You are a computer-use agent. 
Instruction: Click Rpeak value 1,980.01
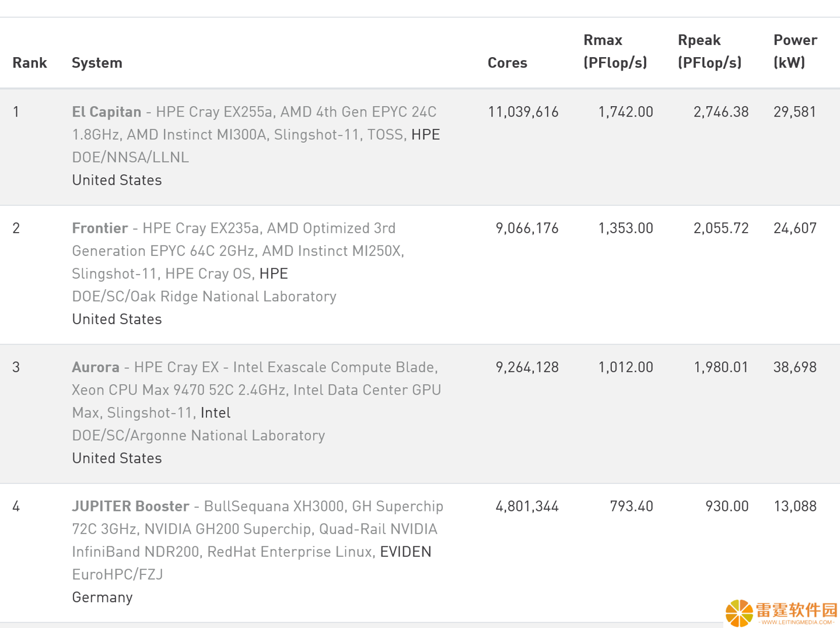721,367
